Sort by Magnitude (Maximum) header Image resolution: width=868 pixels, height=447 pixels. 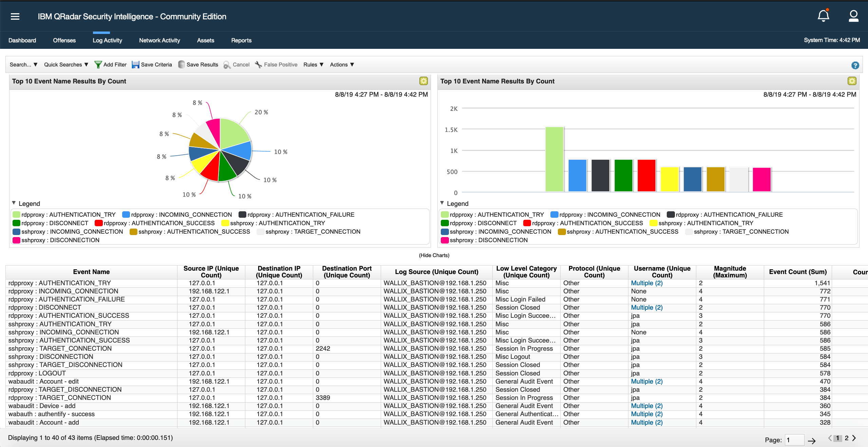(x=730, y=272)
